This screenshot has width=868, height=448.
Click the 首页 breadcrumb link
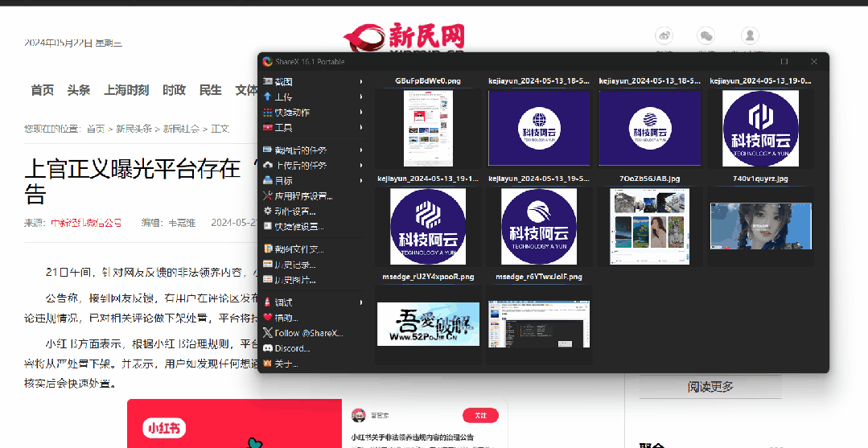96,129
